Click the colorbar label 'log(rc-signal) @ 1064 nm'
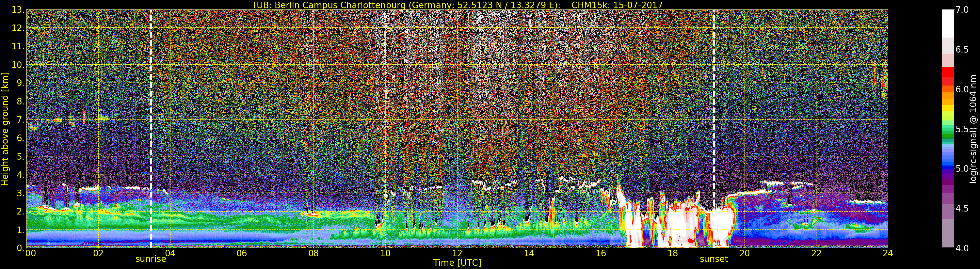980x269 pixels. (973, 129)
